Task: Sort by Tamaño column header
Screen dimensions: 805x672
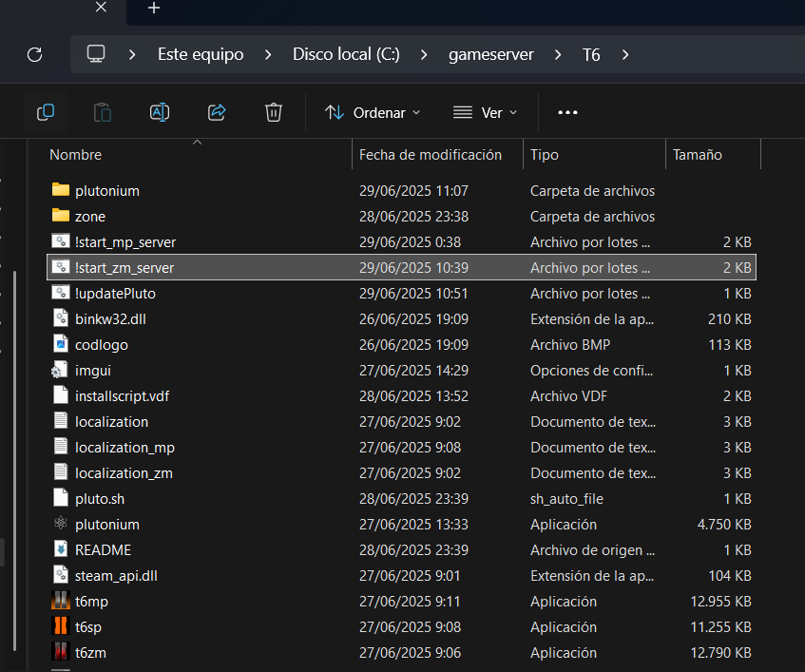Action: click(698, 155)
